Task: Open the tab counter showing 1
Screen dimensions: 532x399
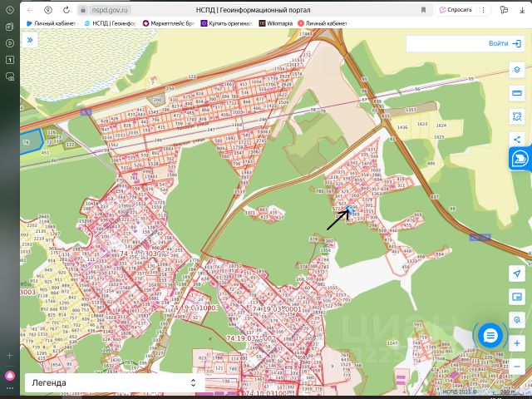Action: pyautogui.click(x=10, y=60)
